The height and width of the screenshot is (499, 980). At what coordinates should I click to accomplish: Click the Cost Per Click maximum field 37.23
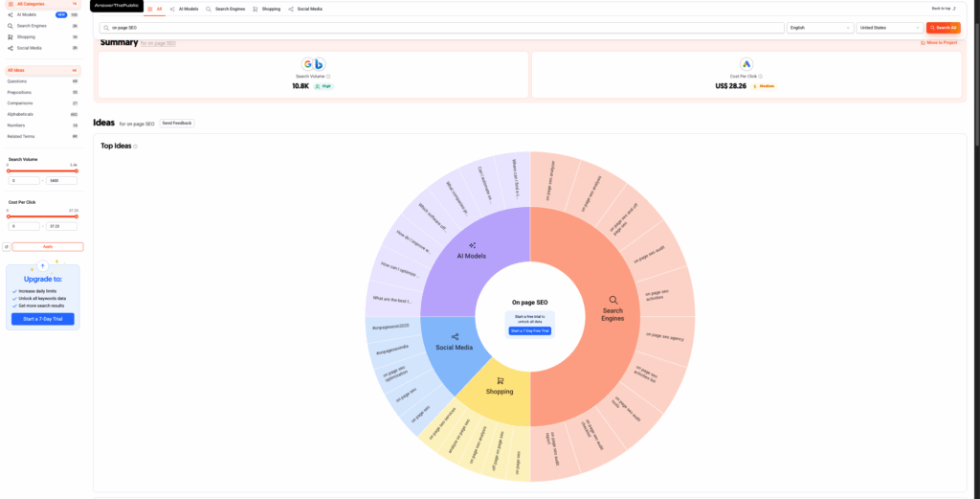click(61, 226)
